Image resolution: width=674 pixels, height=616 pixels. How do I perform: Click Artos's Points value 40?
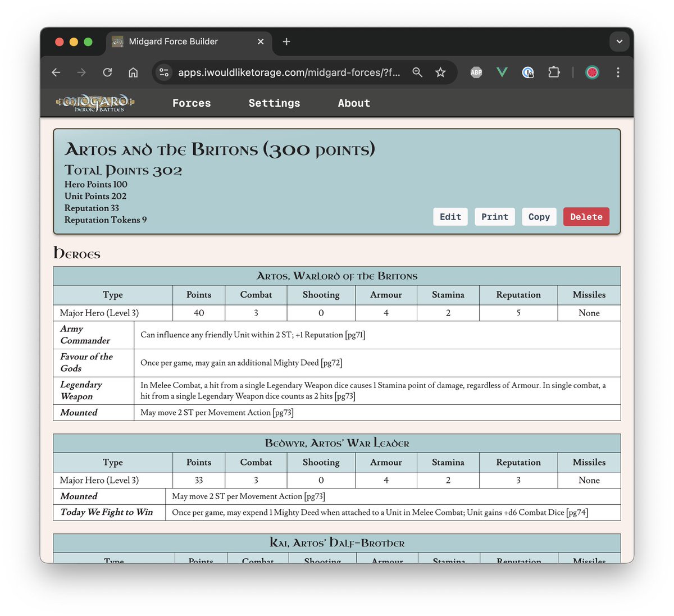(199, 313)
